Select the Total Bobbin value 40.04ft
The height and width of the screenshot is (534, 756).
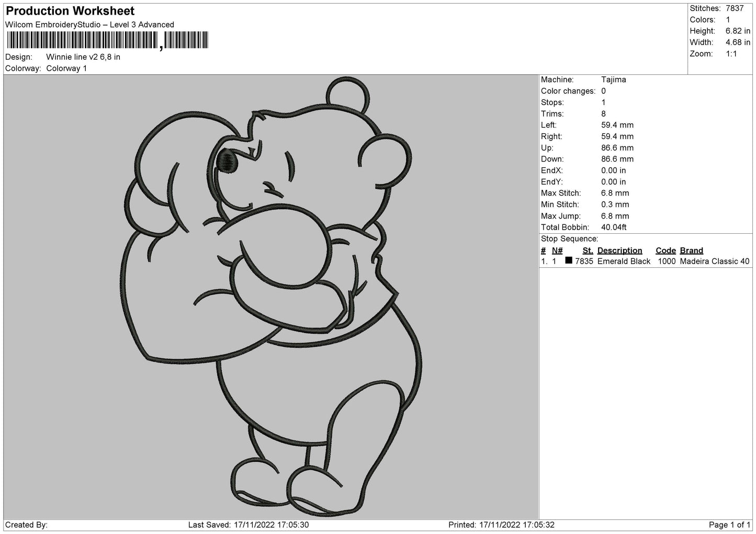coord(614,228)
